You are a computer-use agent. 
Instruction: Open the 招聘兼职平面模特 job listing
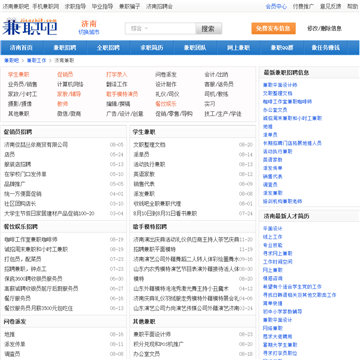tap(155, 249)
